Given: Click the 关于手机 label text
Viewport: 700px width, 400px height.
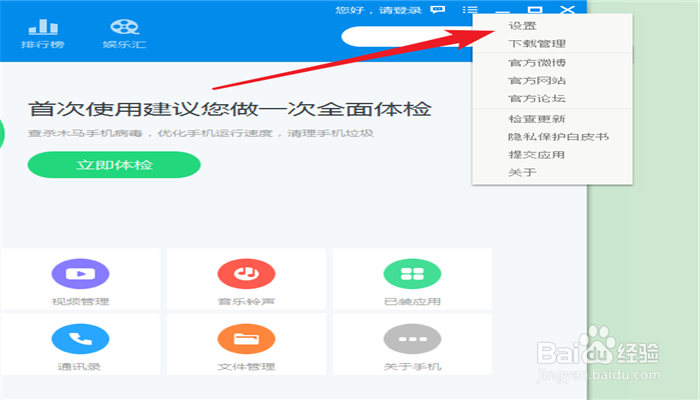Looking at the screenshot, I should click(412, 367).
